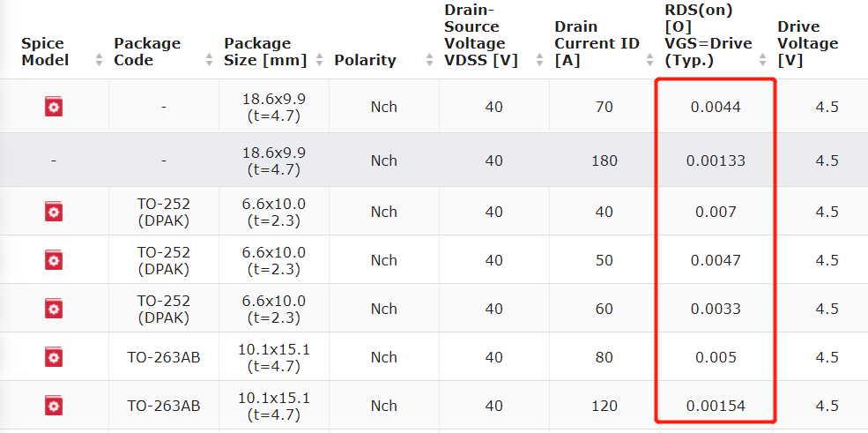Viewport: 868px width, 433px height.
Task: Click the 0.00154 RDS(on) value
Action: [716, 406]
